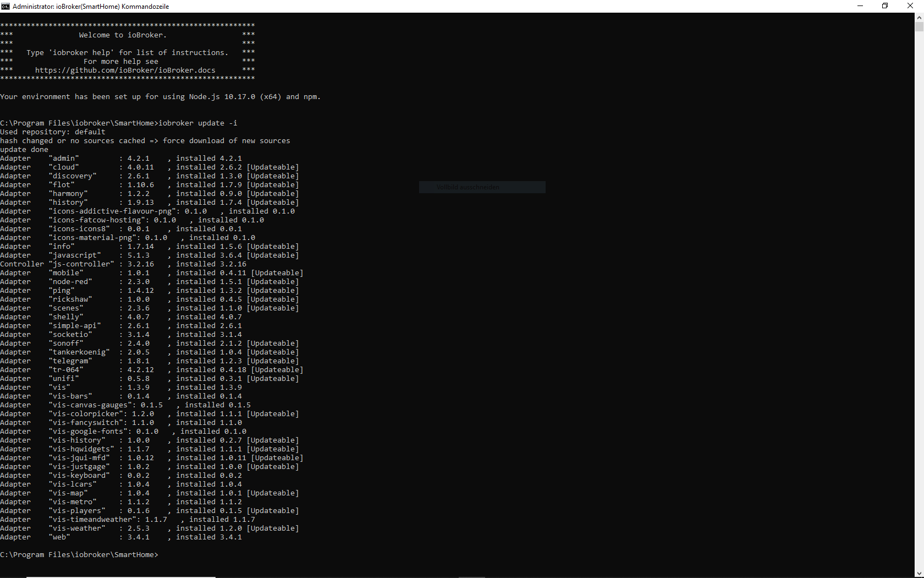Click the "shelly" adapter name
924x578 pixels.
(x=66, y=317)
